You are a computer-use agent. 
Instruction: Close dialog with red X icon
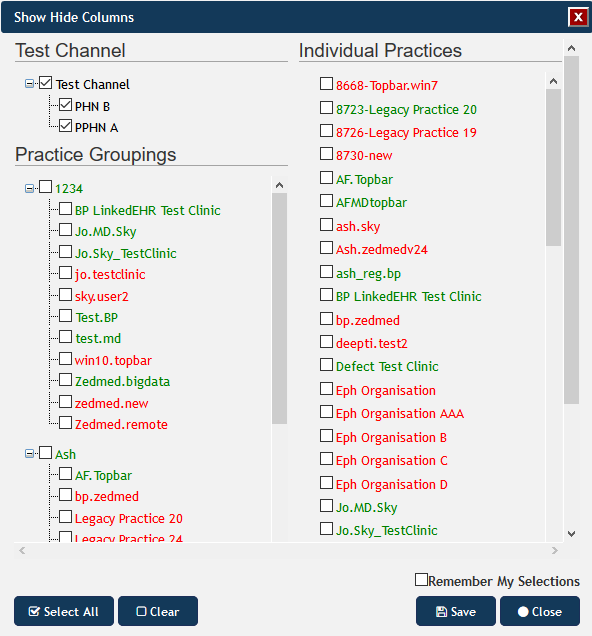(578, 17)
